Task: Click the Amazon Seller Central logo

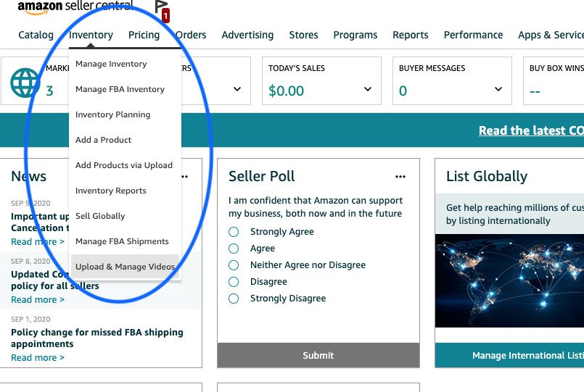Action: pyautogui.click(x=75, y=7)
